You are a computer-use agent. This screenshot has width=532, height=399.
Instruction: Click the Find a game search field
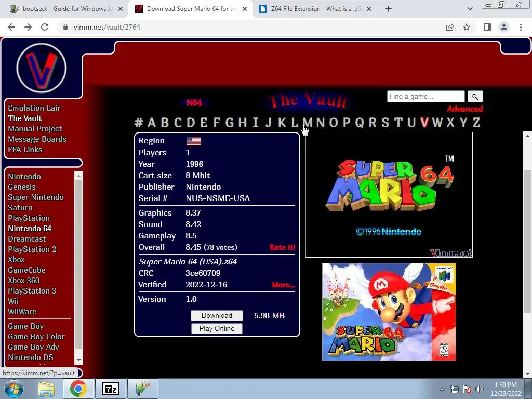click(x=426, y=96)
